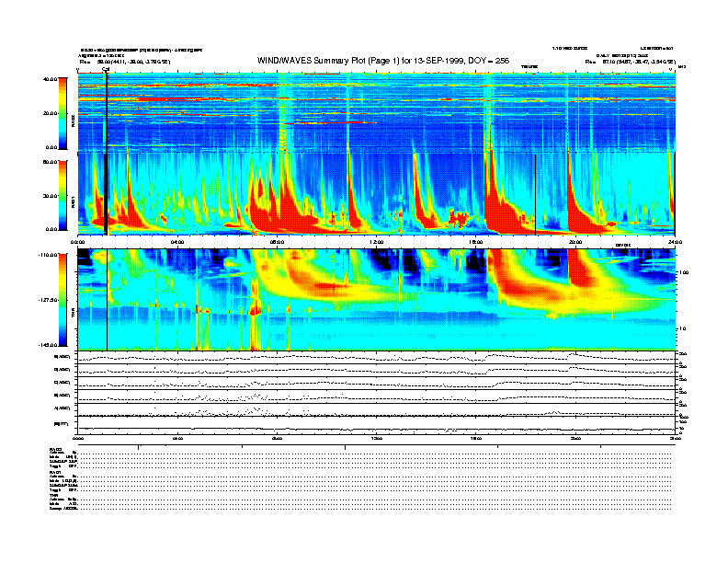Screen dimensions: 728x563
Task: Select the -127.50 label on TNR color scale
Action: pyautogui.click(x=48, y=300)
